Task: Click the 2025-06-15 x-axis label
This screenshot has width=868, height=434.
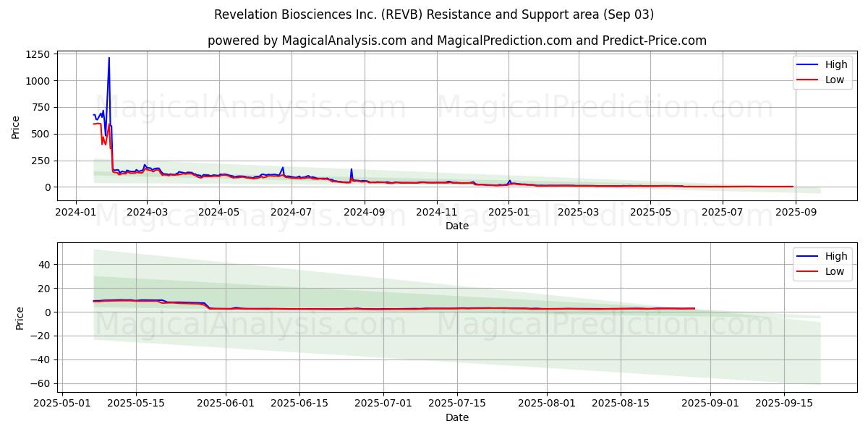Action: [301, 404]
